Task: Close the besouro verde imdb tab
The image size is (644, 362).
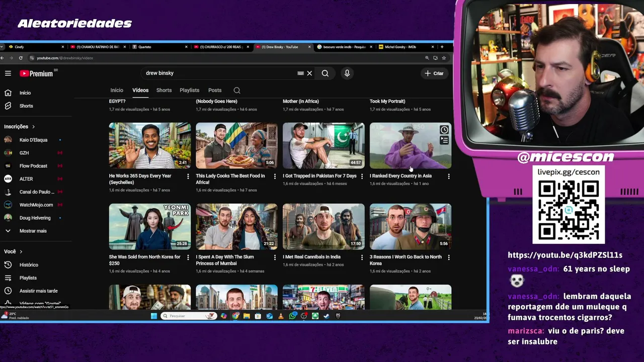Action: (x=371, y=47)
